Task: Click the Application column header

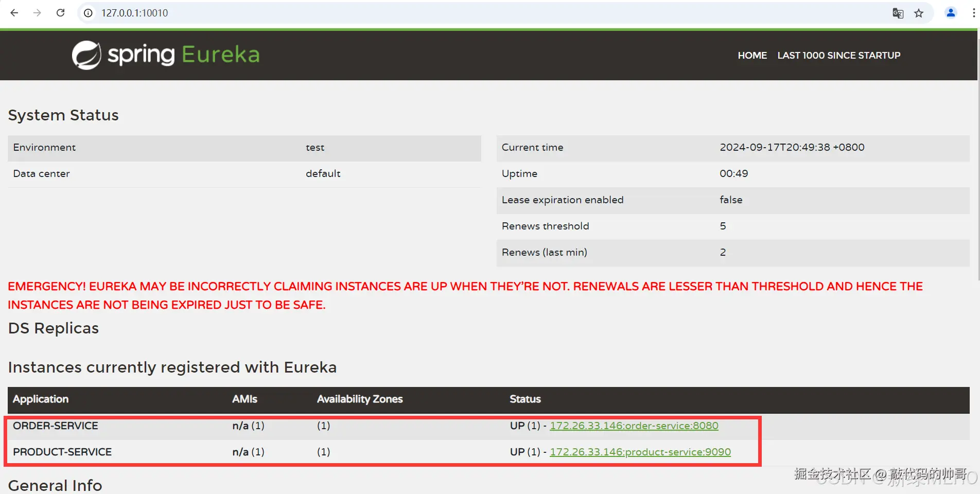Action: click(x=41, y=399)
